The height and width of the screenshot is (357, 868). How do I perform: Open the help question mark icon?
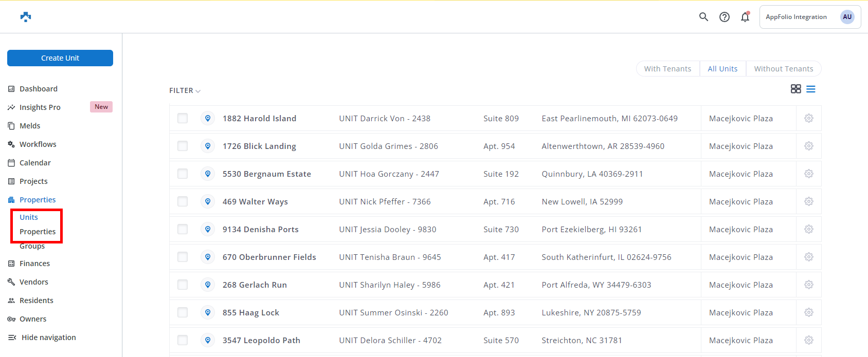click(725, 17)
